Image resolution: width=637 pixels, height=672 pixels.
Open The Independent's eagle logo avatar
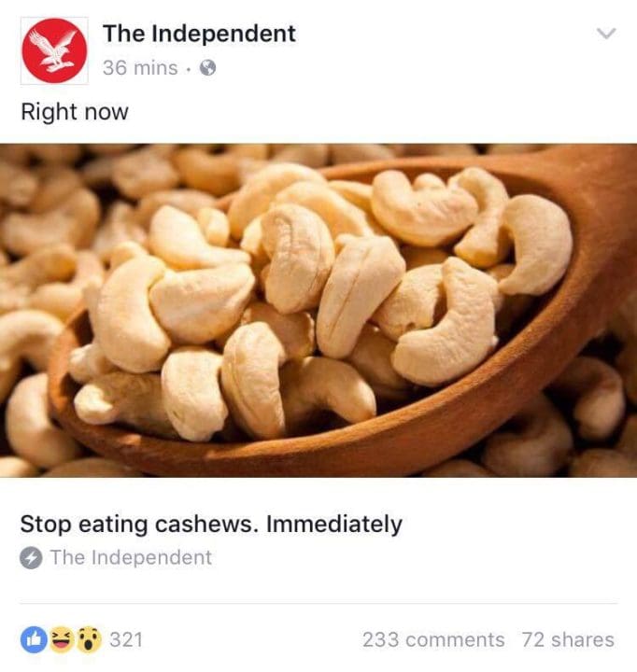click(x=54, y=50)
